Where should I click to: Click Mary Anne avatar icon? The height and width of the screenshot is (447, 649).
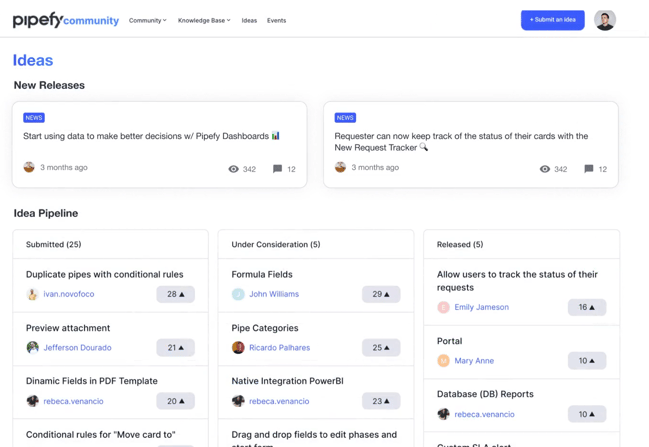(443, 360)
